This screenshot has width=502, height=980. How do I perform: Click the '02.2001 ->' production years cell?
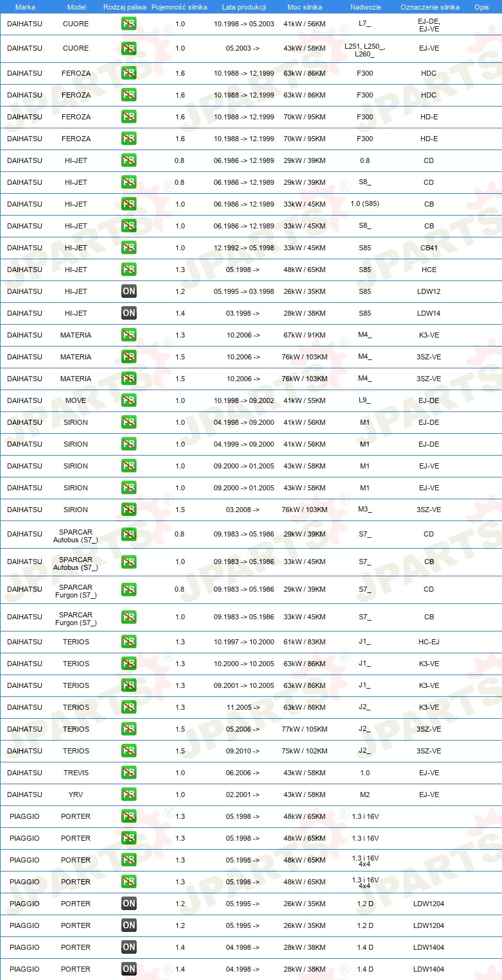pos(243,795)
